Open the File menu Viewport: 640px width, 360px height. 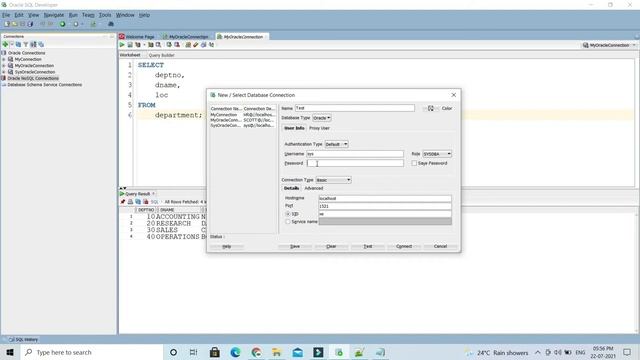[6, 15]
